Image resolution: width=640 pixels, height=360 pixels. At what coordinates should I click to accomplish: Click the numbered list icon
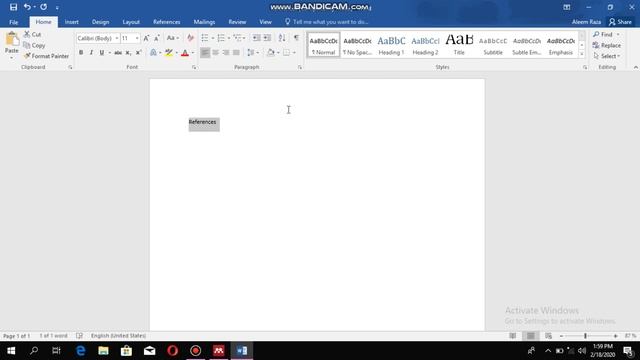(221, 38)
